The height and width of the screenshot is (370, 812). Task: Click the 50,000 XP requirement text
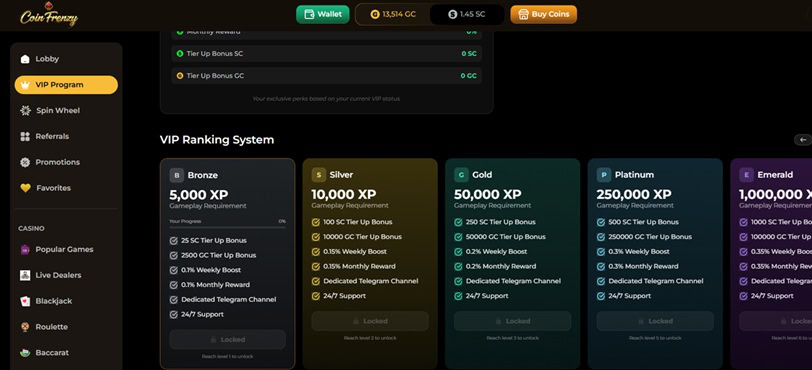[x=488, y=195]
